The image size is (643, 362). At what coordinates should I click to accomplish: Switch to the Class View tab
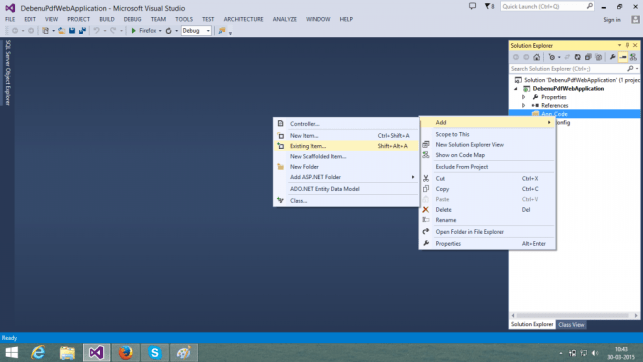571,325
